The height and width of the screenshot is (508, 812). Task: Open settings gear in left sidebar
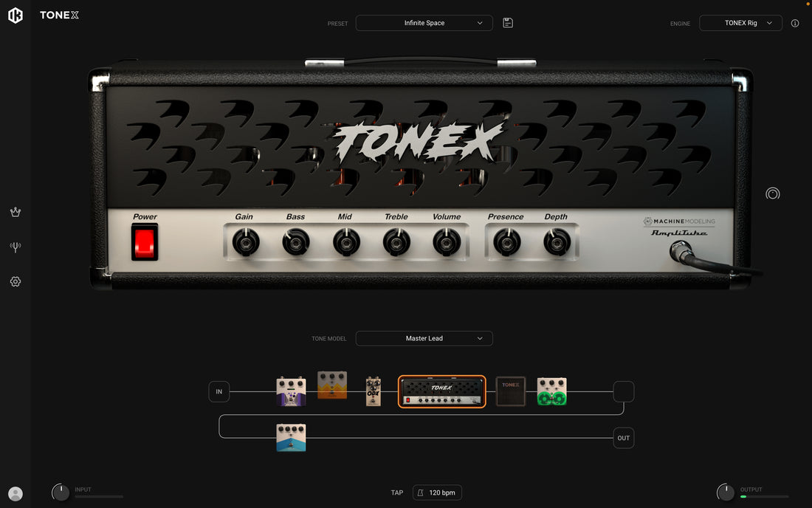[x=16, y=282]
